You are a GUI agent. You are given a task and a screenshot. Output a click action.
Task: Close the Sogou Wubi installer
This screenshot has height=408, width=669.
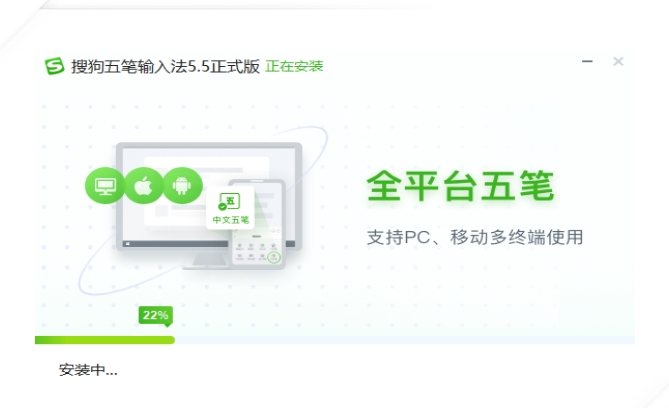[x=618, y=61]
